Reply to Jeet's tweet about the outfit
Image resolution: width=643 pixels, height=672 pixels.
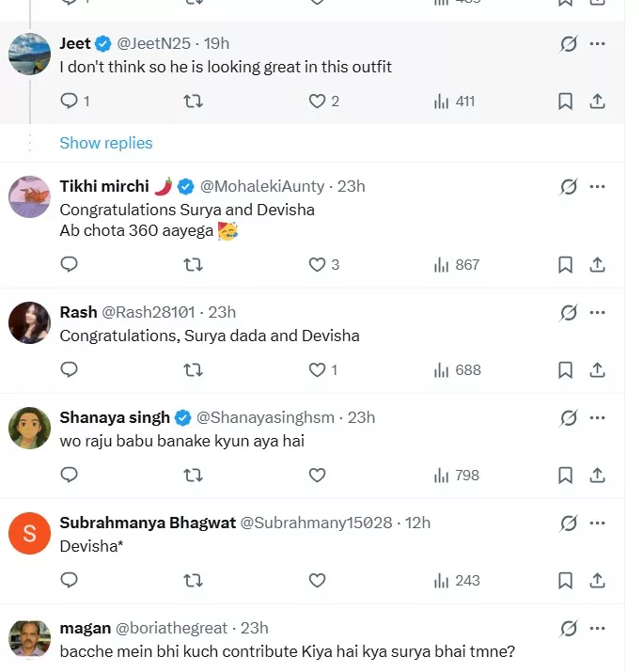pos(69,102)
